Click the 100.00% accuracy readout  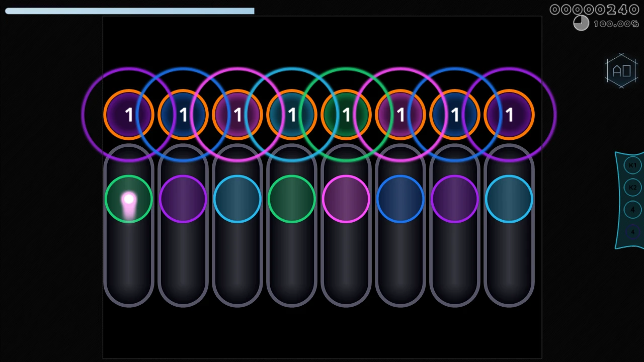(616, 24)
